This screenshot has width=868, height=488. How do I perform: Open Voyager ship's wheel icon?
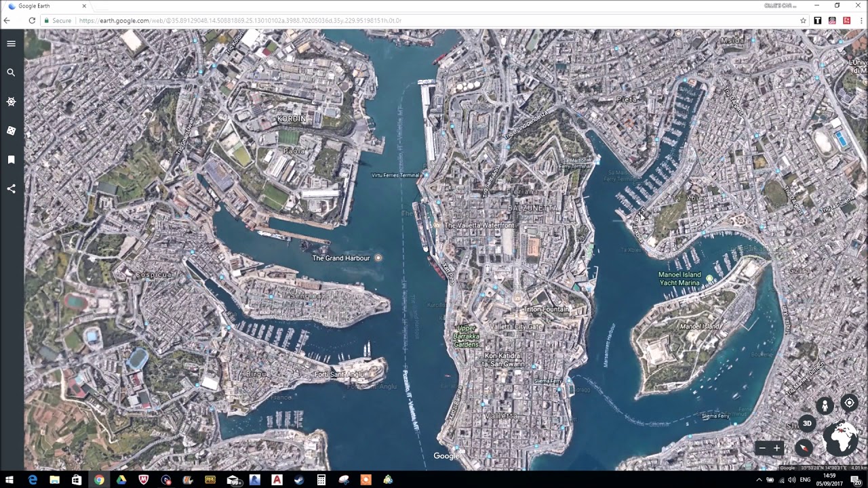[11, 102]
